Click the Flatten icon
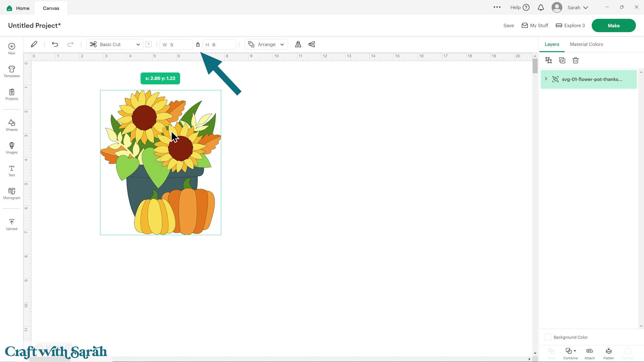This screenshot has width=644, height=362. [608, 353]
